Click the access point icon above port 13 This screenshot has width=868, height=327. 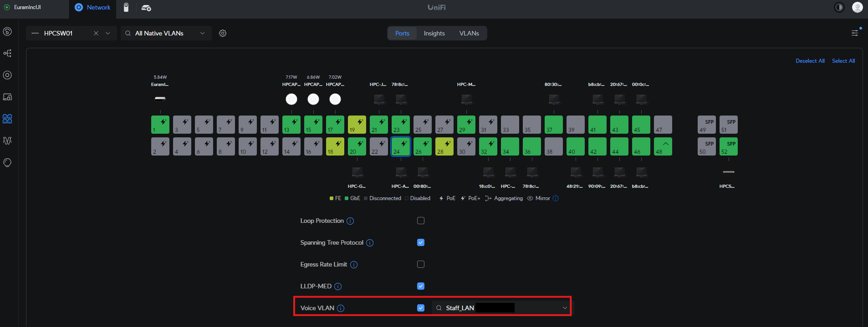pos(291,99)
